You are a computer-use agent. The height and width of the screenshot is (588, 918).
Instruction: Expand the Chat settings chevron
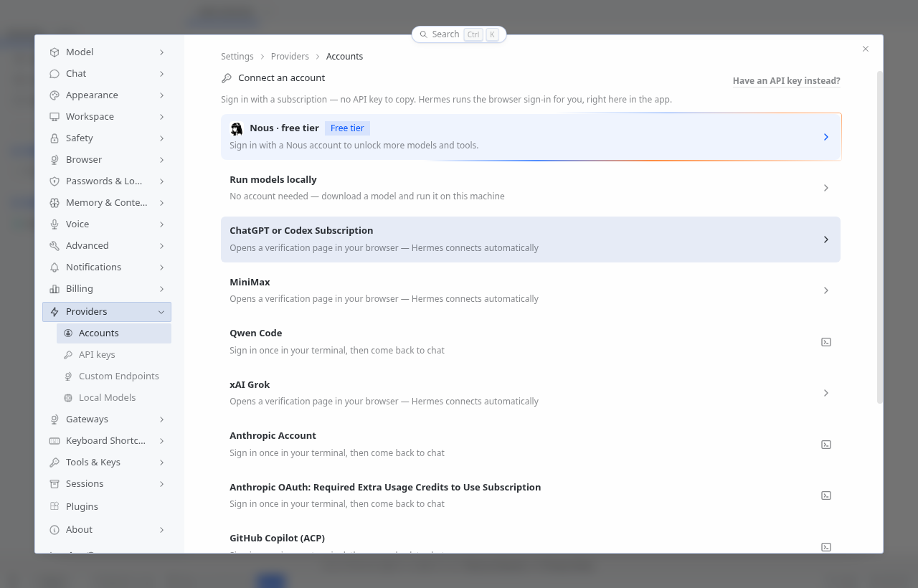coord(161,74)
